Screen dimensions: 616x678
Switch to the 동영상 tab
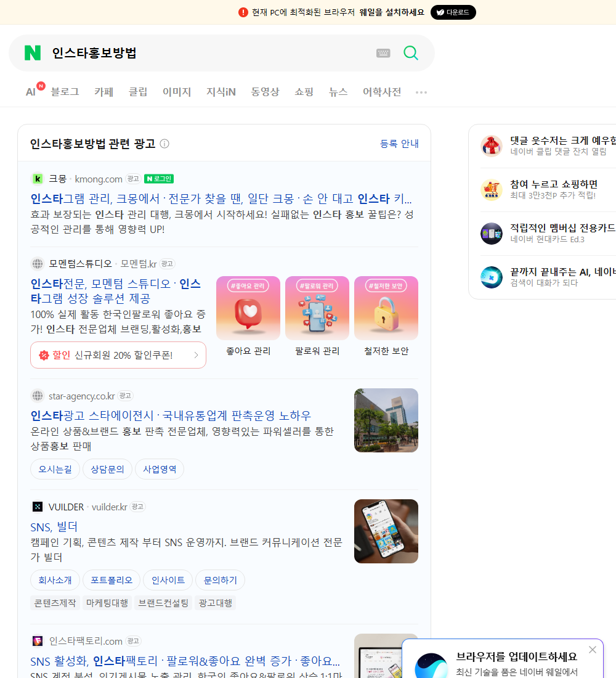click(265, 92)
